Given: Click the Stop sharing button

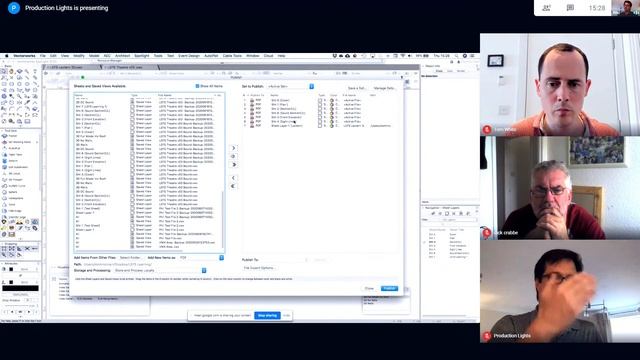Looking at the screenshot, I should (267, 316).
